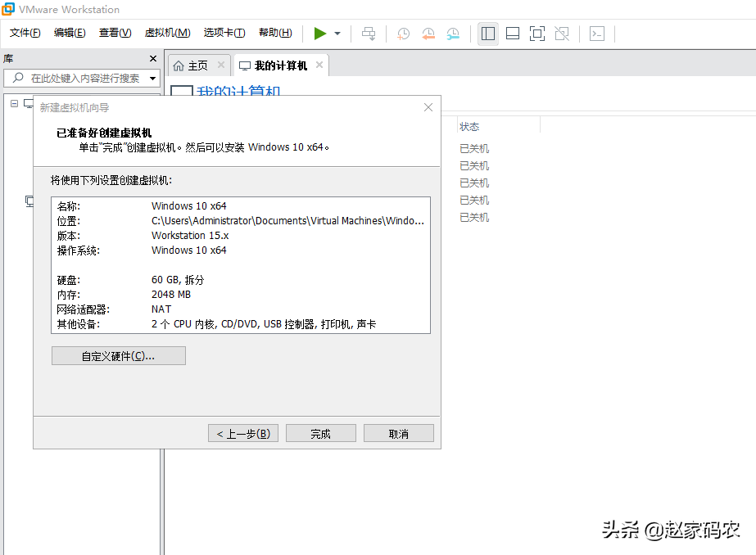
Task: Click the monitor icon on 我的计算机 tab
Action: [245, 66]
